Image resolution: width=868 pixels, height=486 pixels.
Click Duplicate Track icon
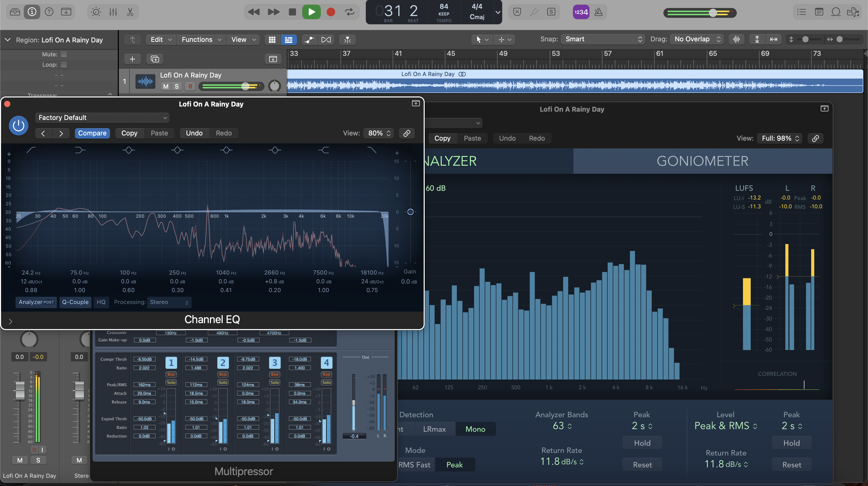(155, 59)
